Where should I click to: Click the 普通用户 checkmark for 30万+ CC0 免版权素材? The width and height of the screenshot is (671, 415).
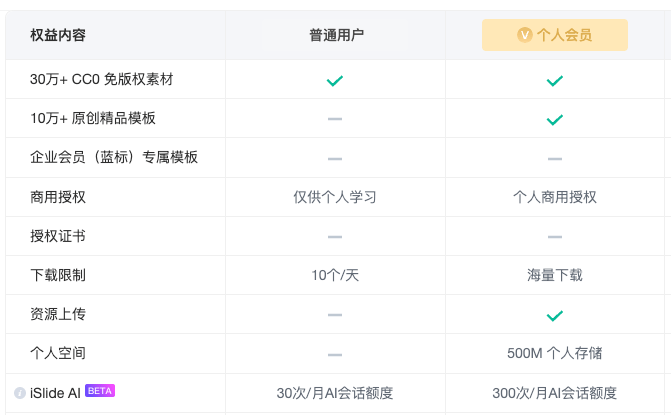click(335, 80)
